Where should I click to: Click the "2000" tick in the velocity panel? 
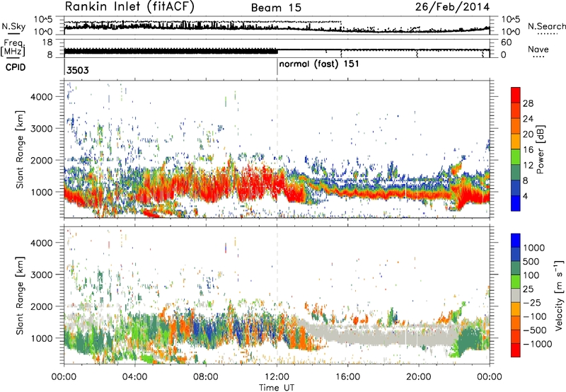tap(41, 306)
